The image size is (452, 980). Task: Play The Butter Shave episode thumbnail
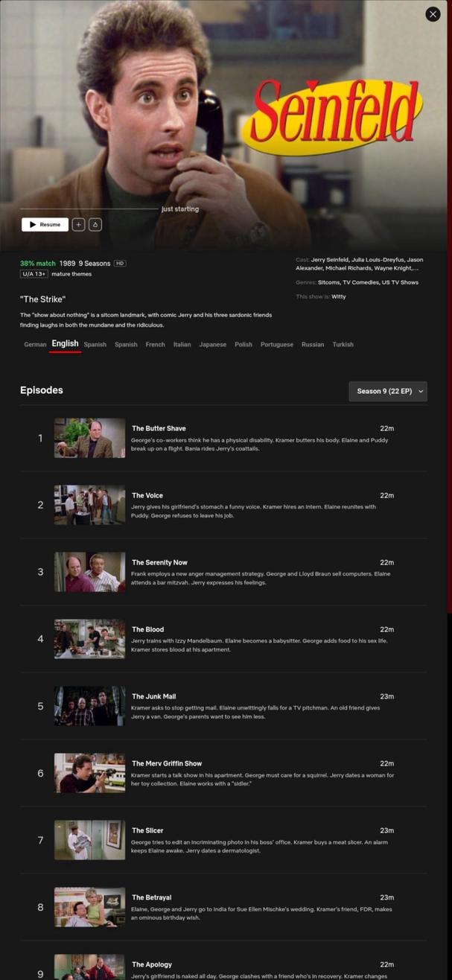point(89,438)
